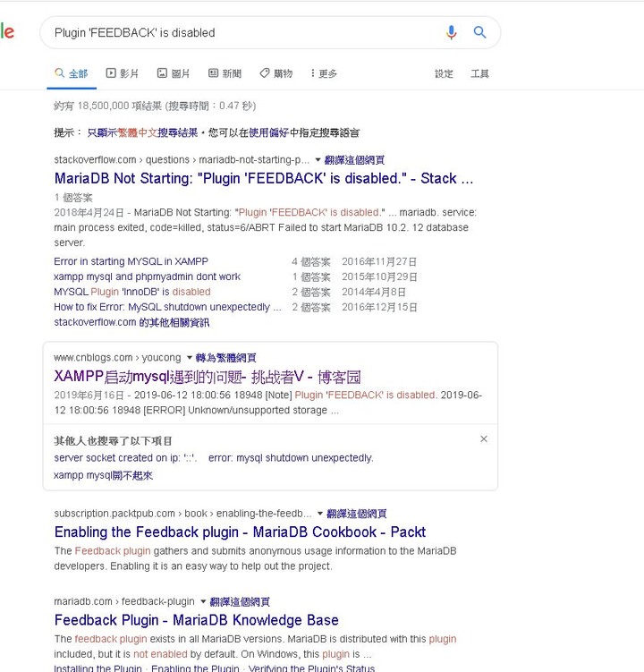Viewport: 644px width, 672px height.
Task: Click 轉為繁體網頁 link
Action: click(x=225, y=357)
